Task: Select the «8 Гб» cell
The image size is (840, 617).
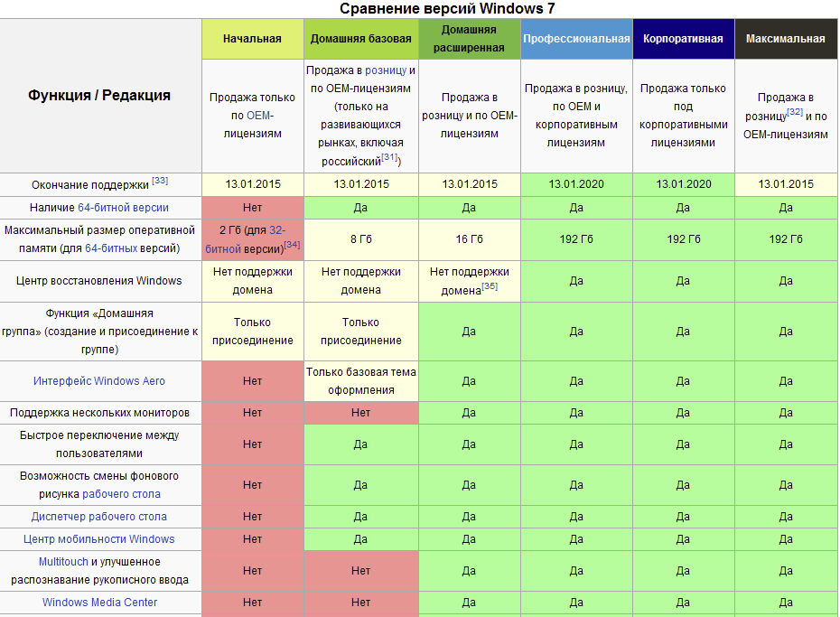Action: click(361, 239)
